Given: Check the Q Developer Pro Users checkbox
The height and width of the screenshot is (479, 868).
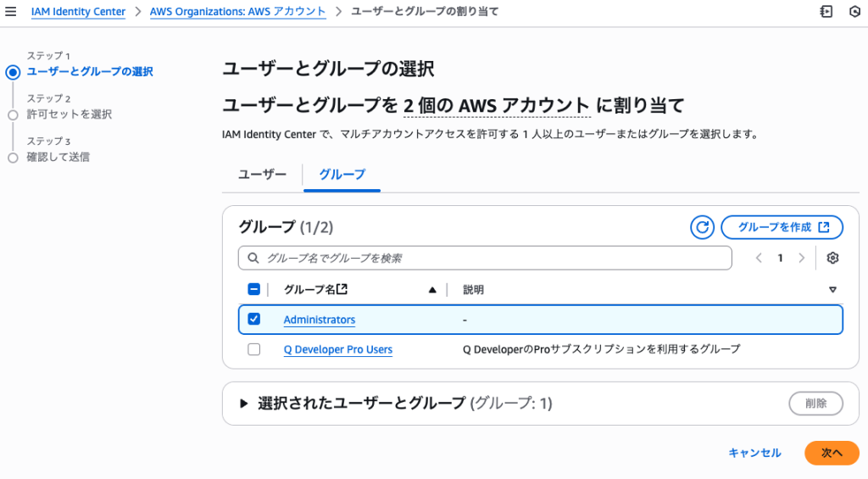Looking at the screenshot, I should pyautogui.click(x=254, y=349).
